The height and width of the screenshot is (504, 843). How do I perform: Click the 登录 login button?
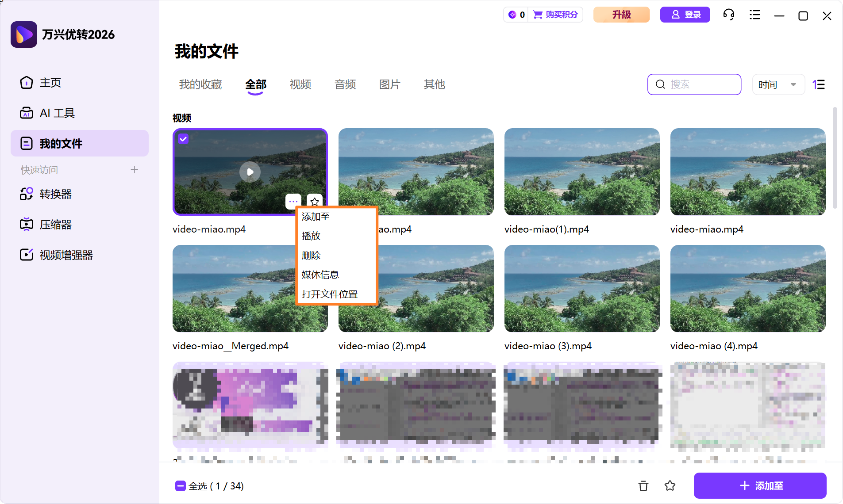coord(685,15)
